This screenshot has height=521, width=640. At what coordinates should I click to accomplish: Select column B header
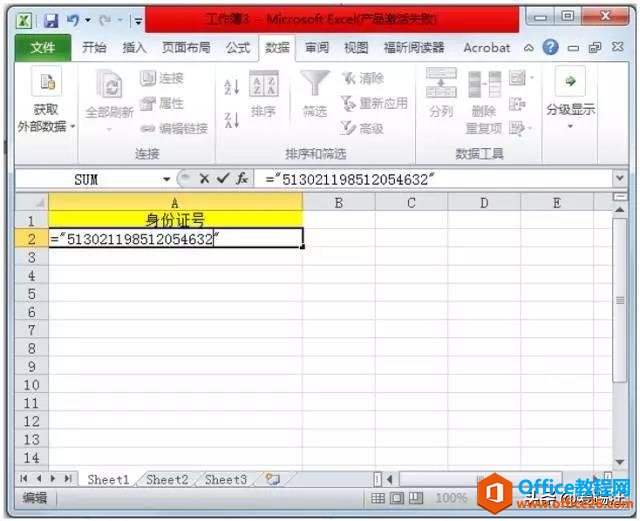point(339,203)
